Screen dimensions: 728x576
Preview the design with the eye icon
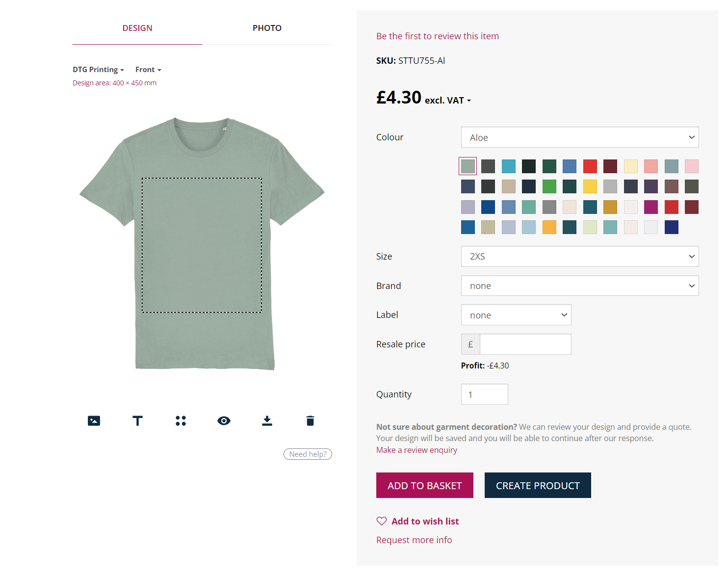pos(224,420)
